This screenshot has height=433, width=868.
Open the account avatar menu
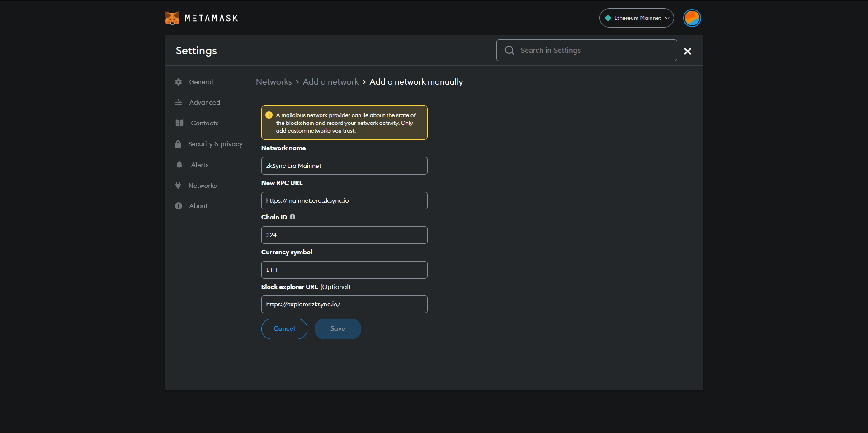click(692, 18)
